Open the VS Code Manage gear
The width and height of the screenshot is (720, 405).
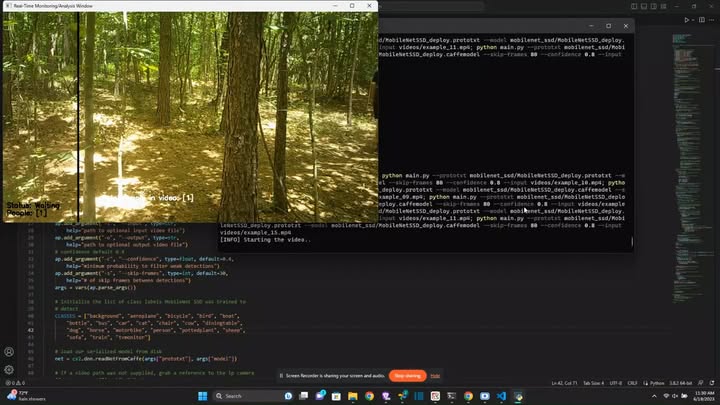point(9,370)
